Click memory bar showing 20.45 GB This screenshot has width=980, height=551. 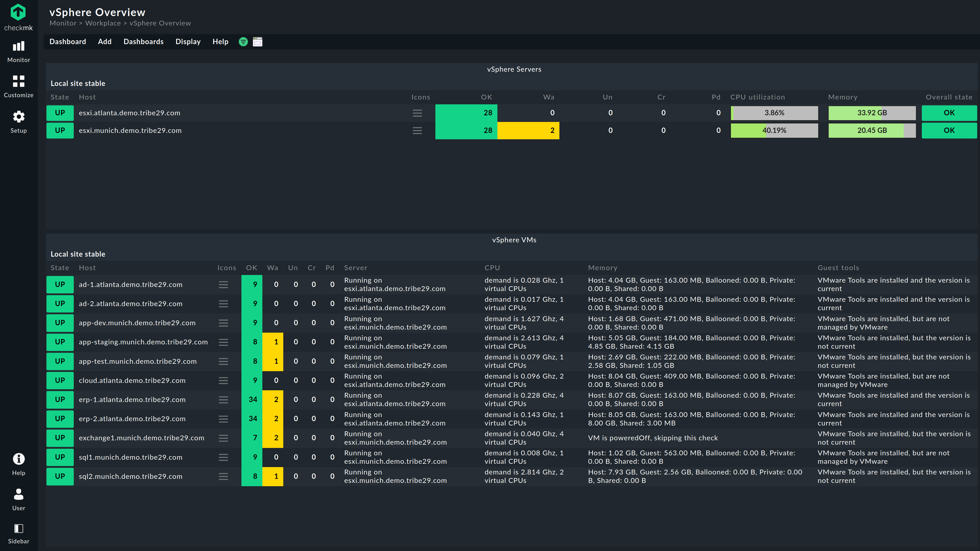coord(872,130)
